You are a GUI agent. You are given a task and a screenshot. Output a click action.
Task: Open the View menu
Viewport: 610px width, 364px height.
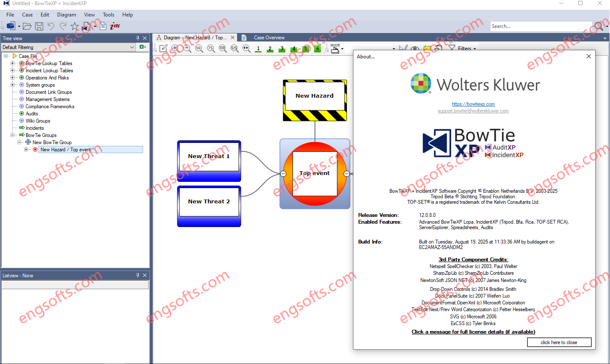coord(89,15)
